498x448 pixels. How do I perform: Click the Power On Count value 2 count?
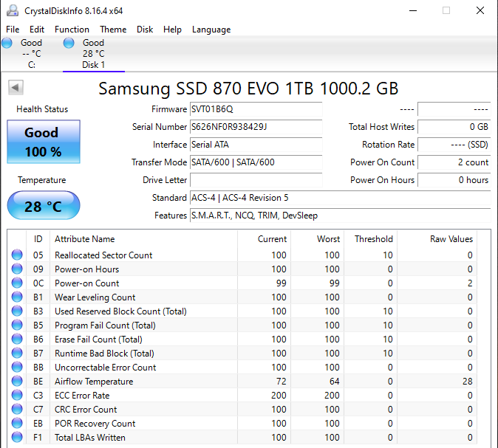[454, 162]
